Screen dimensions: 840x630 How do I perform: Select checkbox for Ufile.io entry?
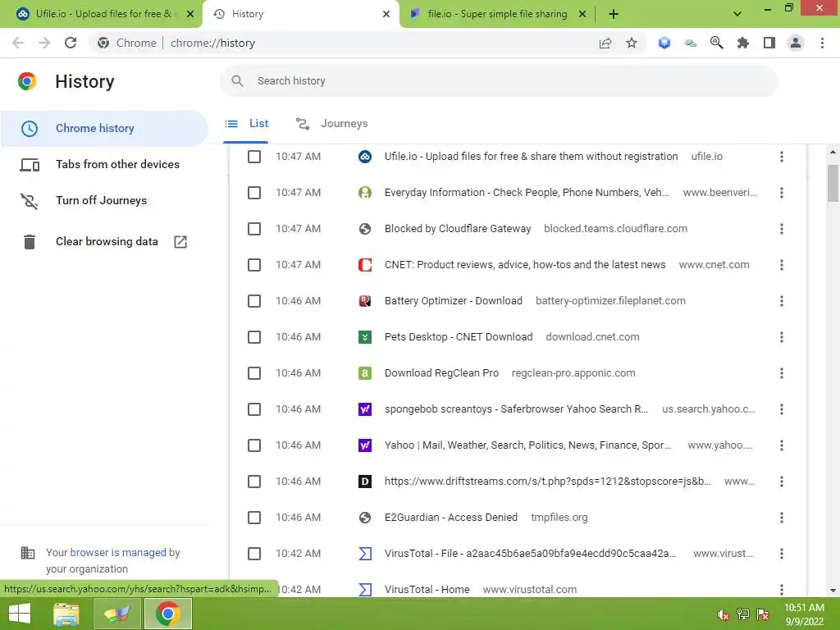click(254, 157)
